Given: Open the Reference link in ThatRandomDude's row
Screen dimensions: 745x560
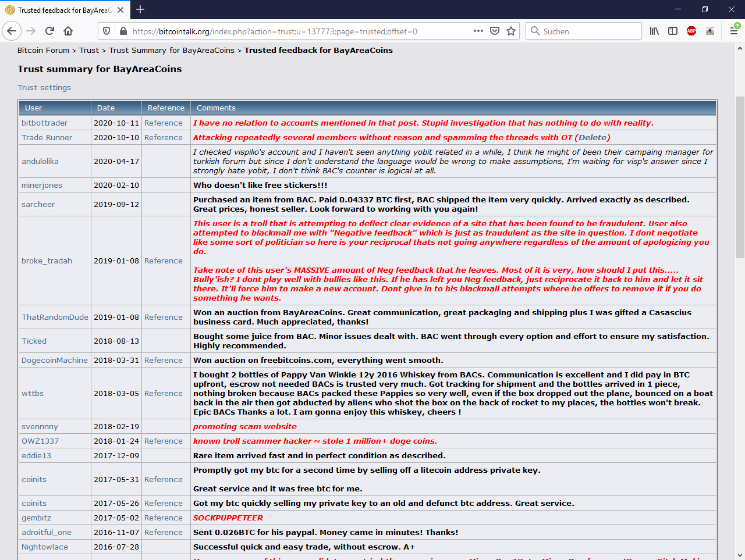Looking at the screenshot, I should coord(164,318).
